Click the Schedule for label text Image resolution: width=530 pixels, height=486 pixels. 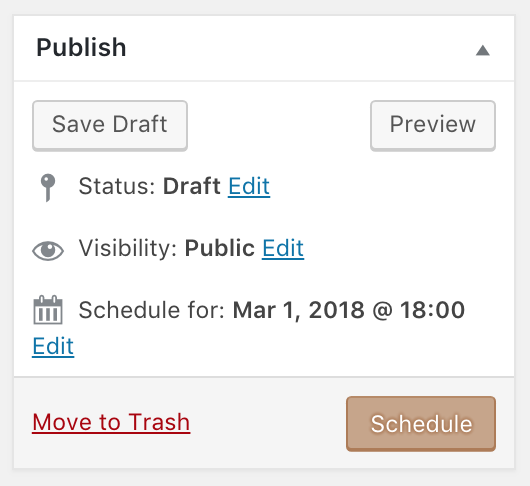pyautogui.click(x=152, y=310)
